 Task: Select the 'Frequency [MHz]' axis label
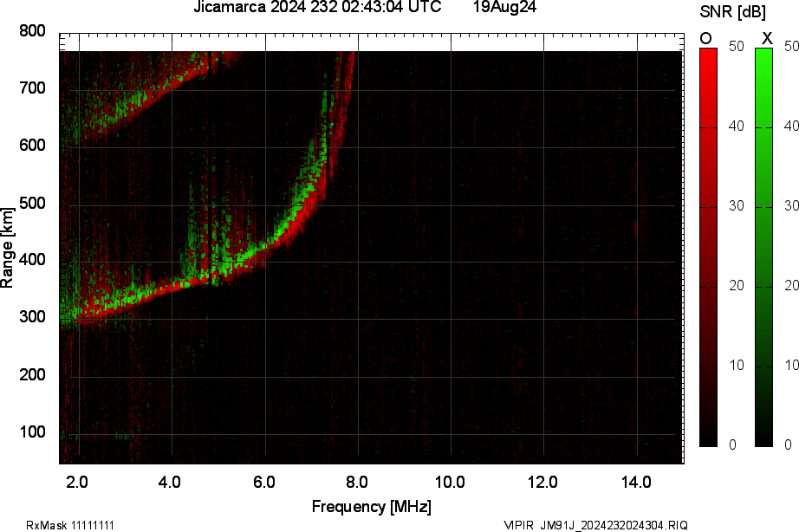pos(371,506)
